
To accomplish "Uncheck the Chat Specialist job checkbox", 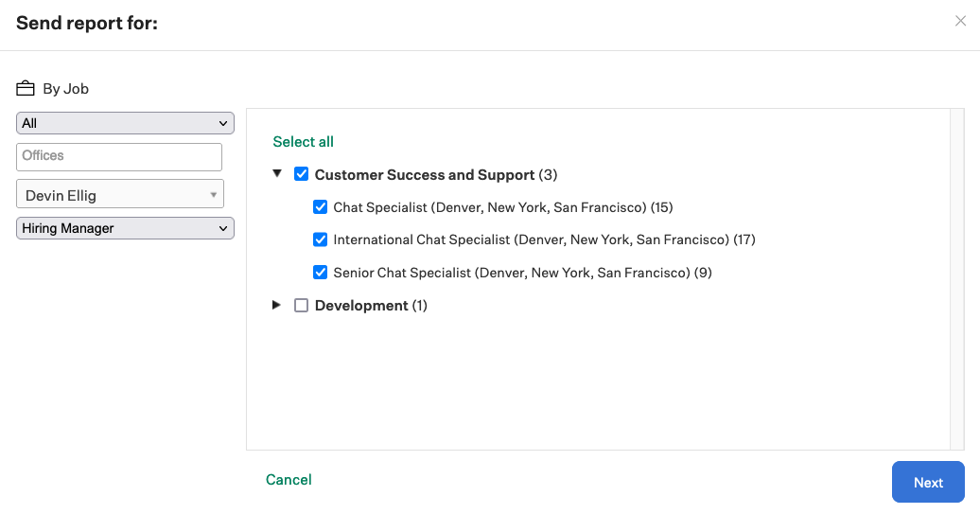I will 320,207.
